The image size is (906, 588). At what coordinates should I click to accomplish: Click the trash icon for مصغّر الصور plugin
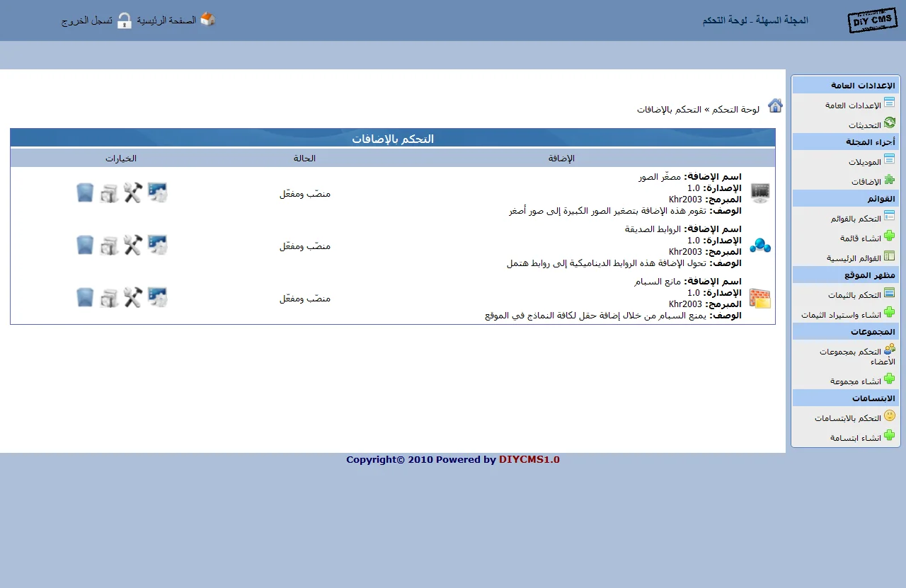click(x=85, y=192)
